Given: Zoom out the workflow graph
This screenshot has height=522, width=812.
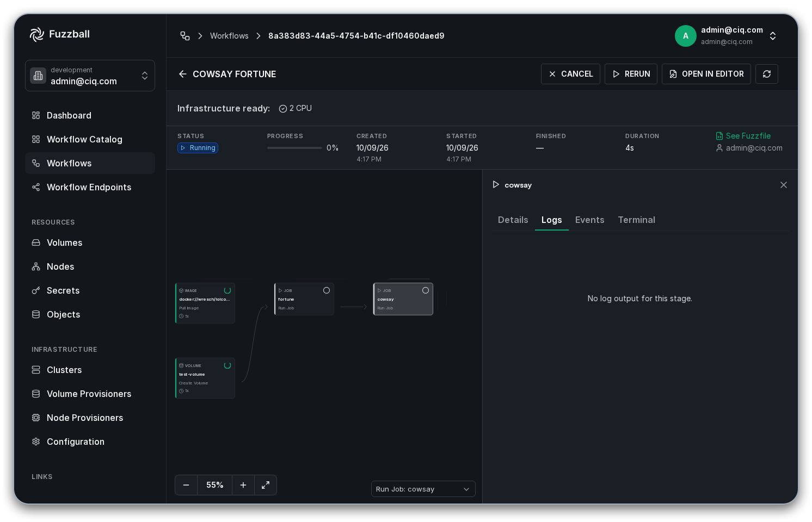Looking at the screenshot, I should pos(186,485).
